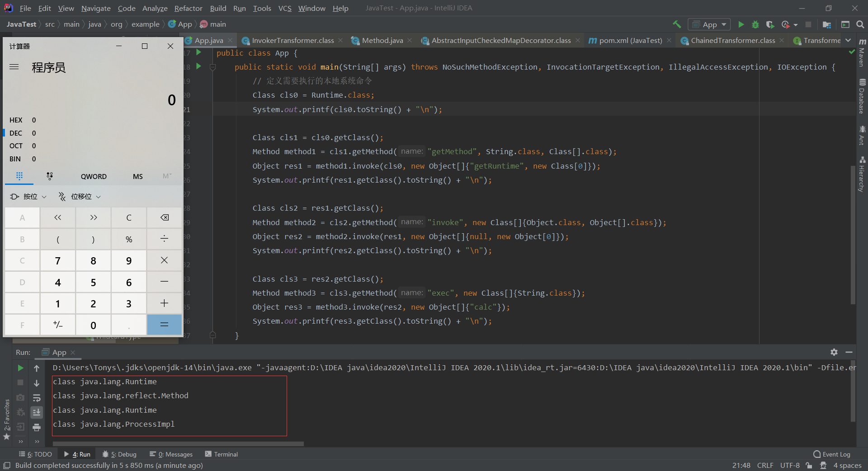Open the Debug tool window
Image resolution: width=868 pixels, height=471 pixels.
pyautogui.click(x=119, y=454)
